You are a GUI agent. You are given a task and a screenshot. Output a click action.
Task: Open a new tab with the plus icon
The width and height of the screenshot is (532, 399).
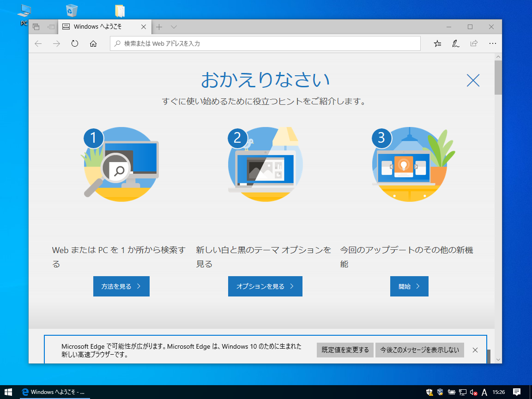click(x=159, y=27)
